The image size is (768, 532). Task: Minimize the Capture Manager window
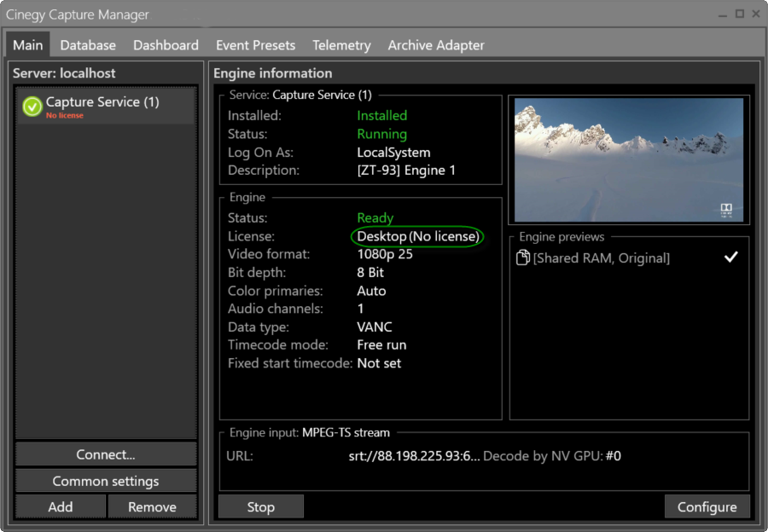point(724,14)
